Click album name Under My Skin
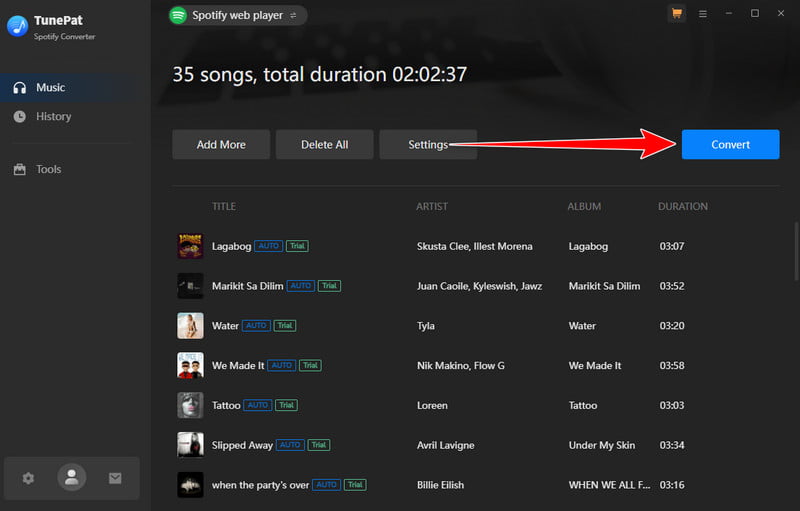 coord(602,445)
